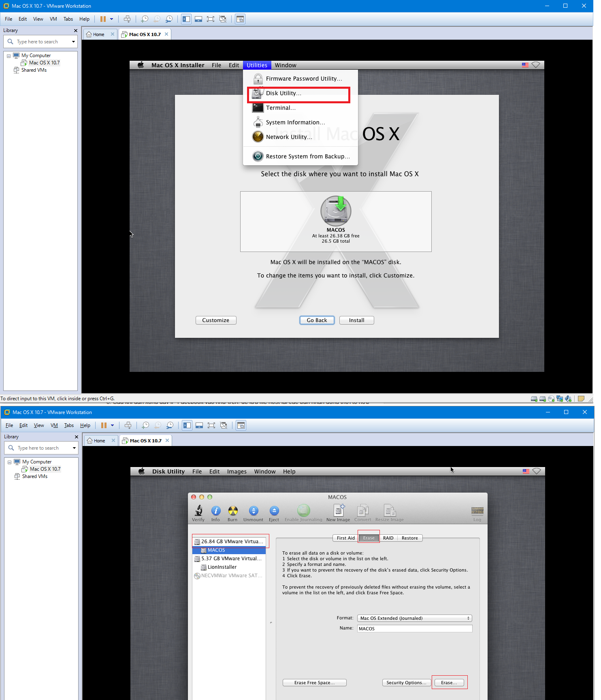Screen dimensions: 601x700
Task: Send Ctrl+Alt+Del in the Installer VMware window
Action: [x=127, y=19]
